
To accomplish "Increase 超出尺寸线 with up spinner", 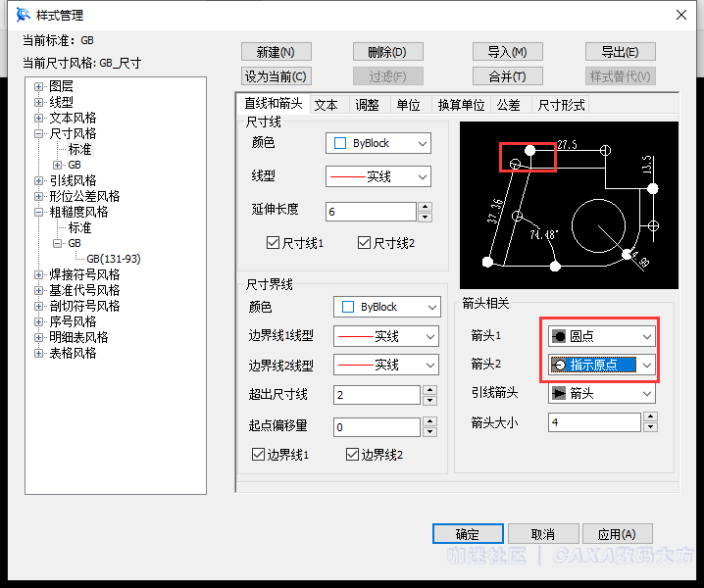I will [x=430, y=390].
